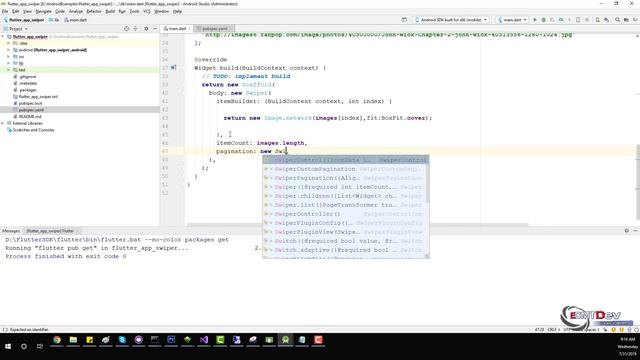Hide the Project panel with minus icon
The image size is (640, 360).
[x=155, y=29]
